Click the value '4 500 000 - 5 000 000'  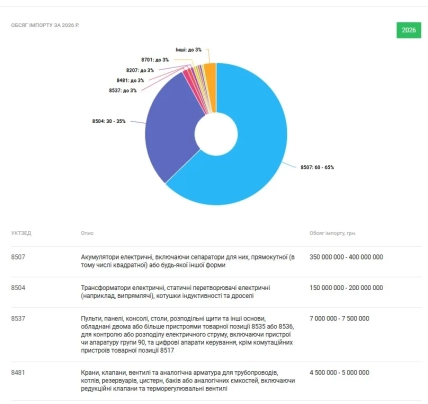pos(339,373)
